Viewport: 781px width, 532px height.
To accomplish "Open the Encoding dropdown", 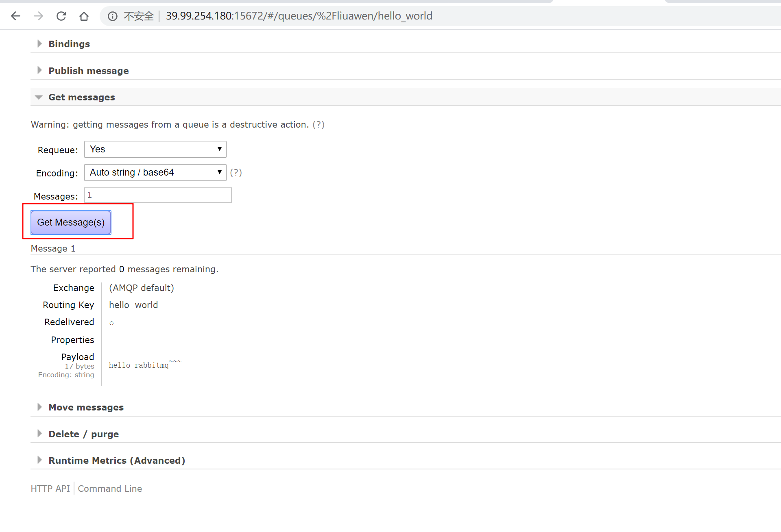I will click(x=155, y=172).
